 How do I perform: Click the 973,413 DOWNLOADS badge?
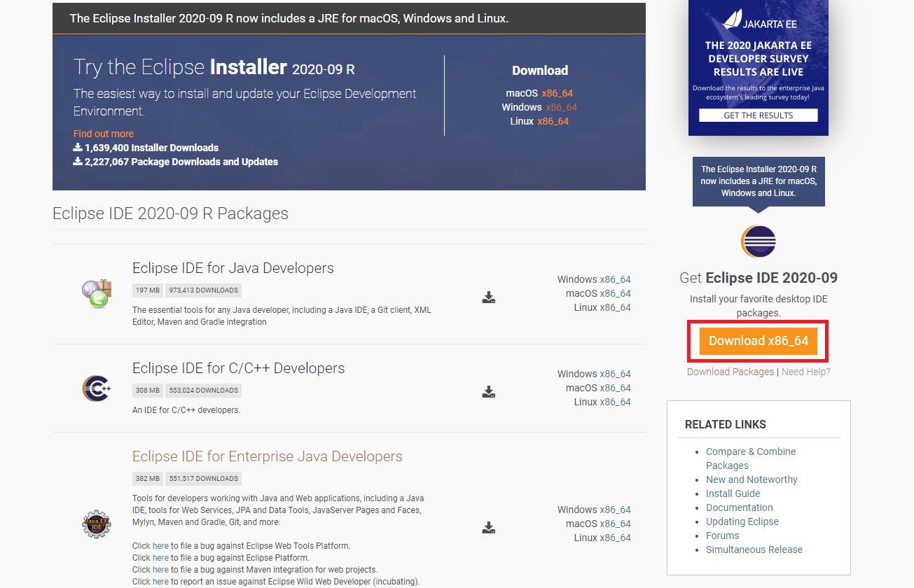(204, 290)
